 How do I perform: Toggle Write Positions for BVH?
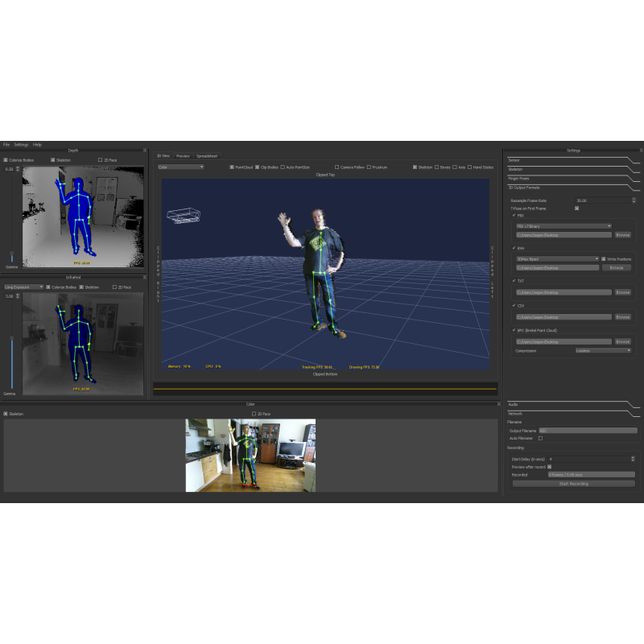point(604,258)
